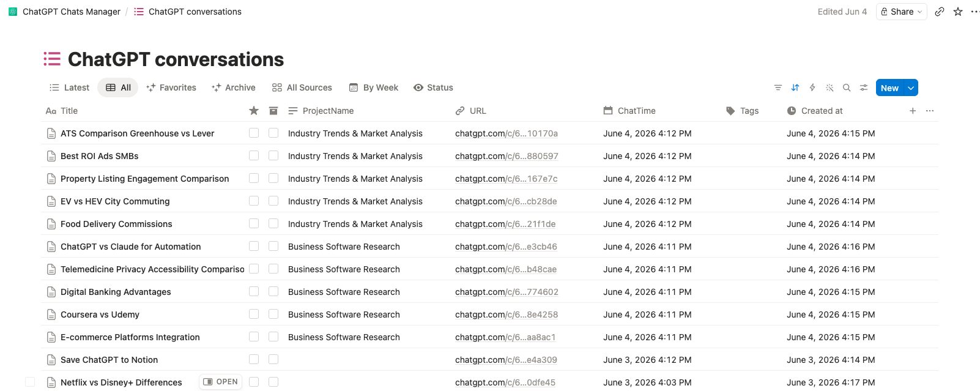Image resolution: width=980 pixels, height=391 pixels.
Task: Open page icon for Food Delivery Commissions
Action: (x=51, y=224)
